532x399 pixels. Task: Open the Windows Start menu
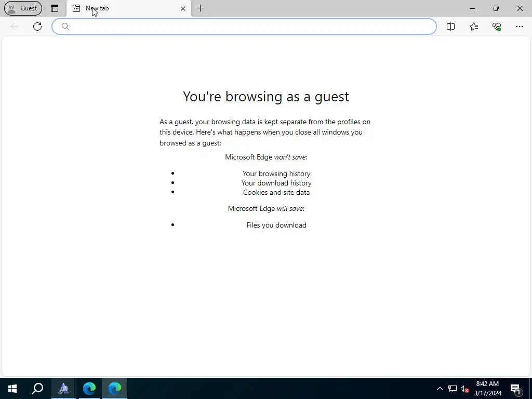click(12, 389)
